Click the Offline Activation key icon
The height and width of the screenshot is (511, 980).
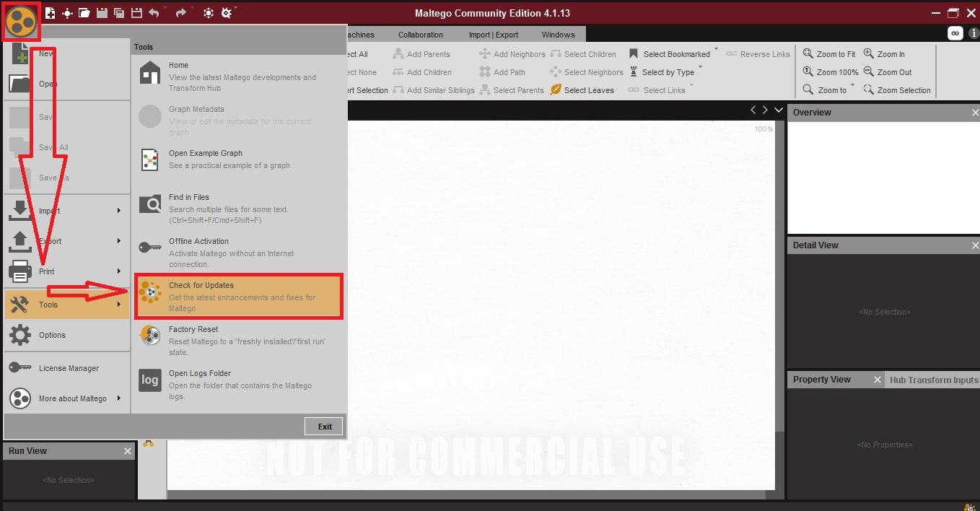tap(150, 248)
